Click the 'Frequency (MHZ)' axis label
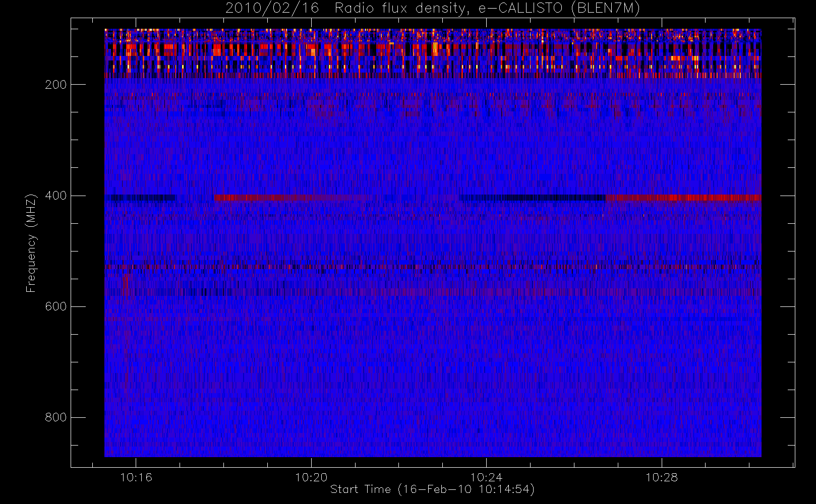Image resolution: width=816 pixels, height=504 pixels. [31, 243]
